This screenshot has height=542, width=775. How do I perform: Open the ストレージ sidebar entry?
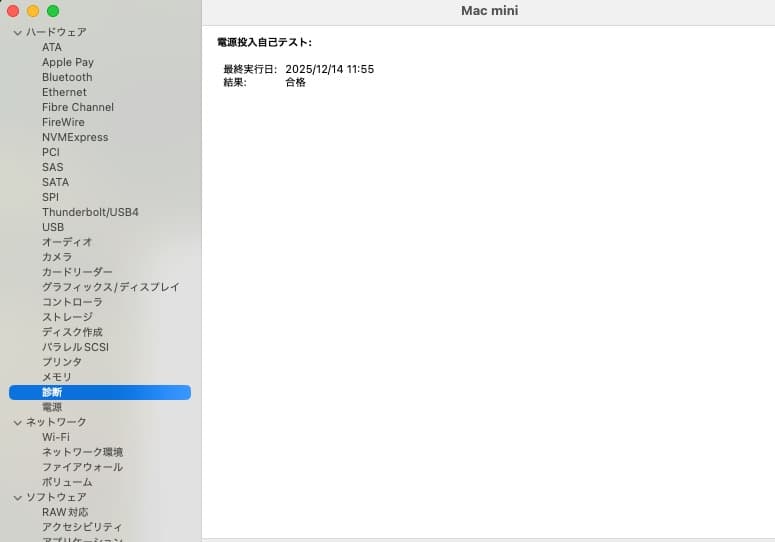coord(67,317)
